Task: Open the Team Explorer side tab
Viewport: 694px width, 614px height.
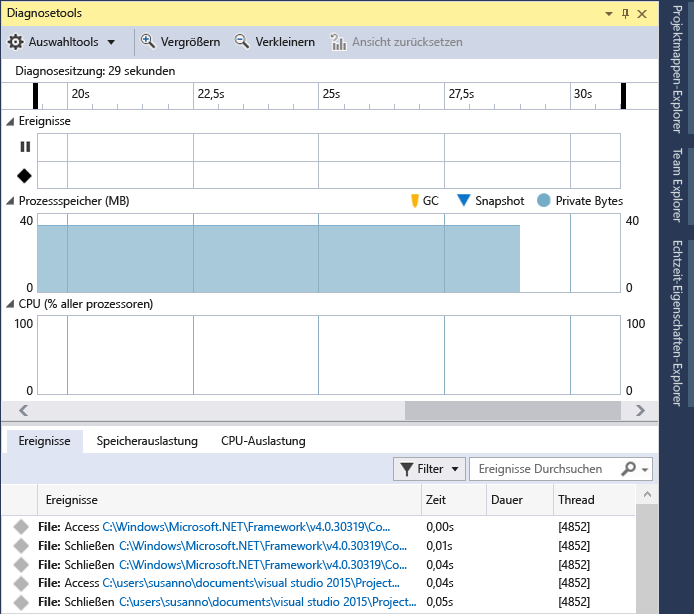Action: tap(677, 185)
